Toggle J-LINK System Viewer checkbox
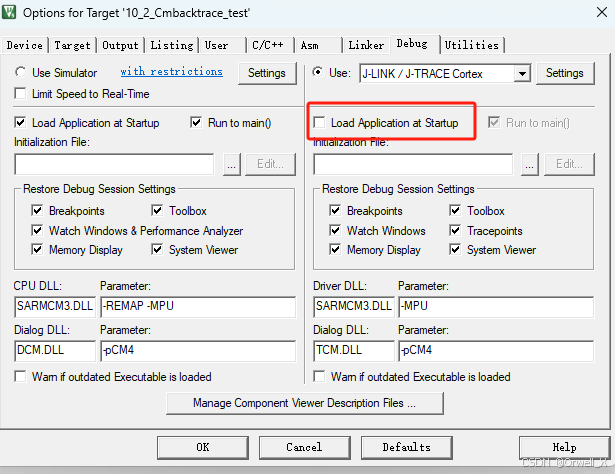 (455, 249)
